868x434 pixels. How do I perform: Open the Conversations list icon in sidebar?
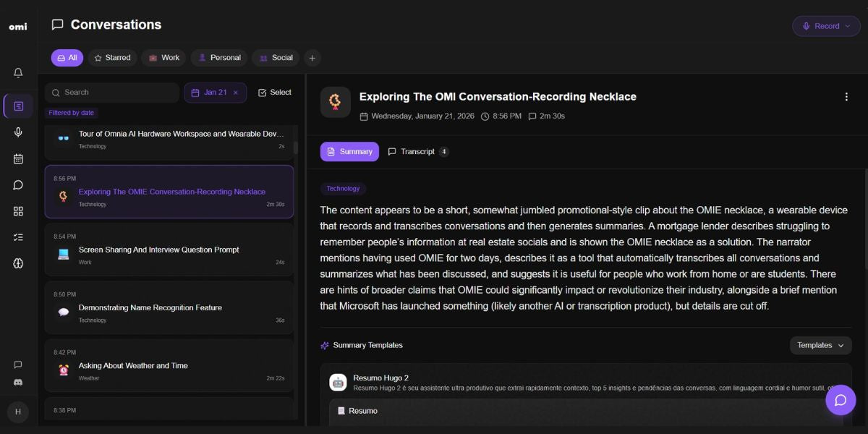[x=18, y=106]
